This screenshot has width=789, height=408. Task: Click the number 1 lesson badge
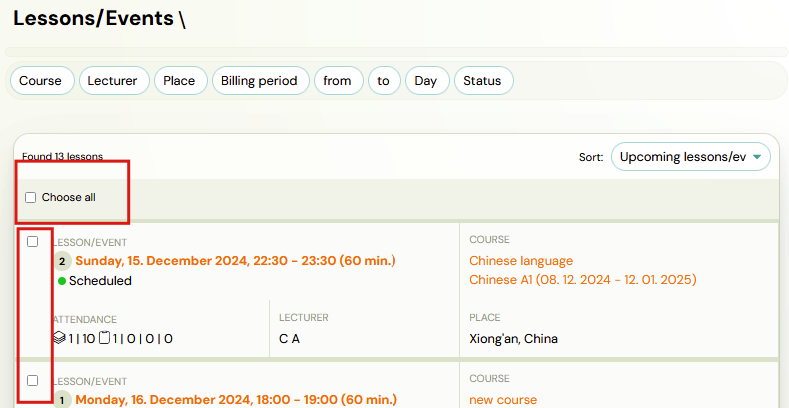(62, 400)
